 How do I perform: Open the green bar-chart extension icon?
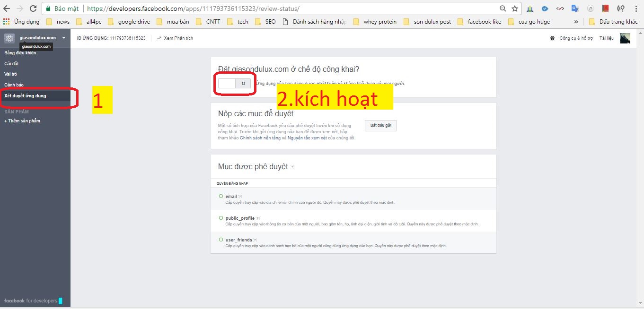pos(530,9)
